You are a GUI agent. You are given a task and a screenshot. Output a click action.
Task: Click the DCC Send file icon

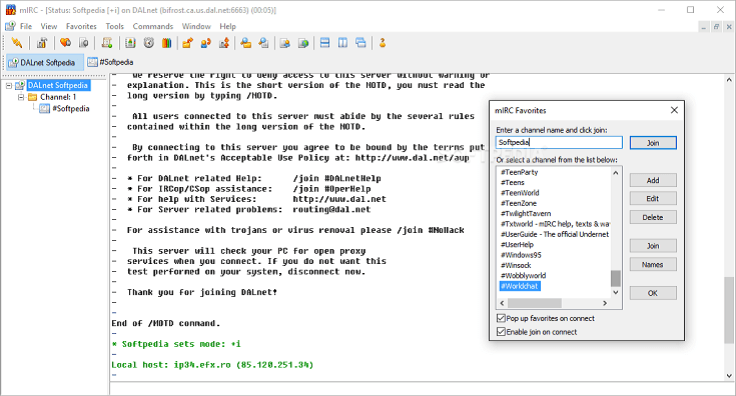tap(188, 43)
